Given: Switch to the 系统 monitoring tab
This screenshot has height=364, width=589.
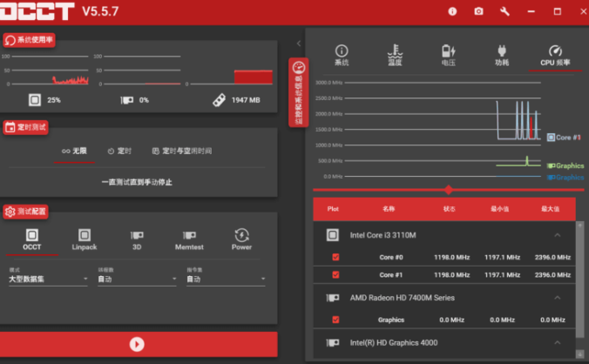Looking at the screenshot, I should tap(342, 55).
